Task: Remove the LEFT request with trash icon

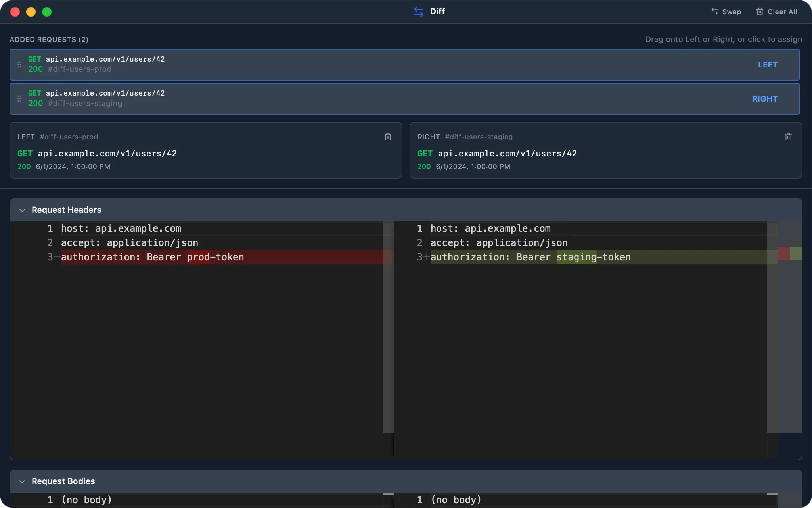Action: [x=388, y=137]
